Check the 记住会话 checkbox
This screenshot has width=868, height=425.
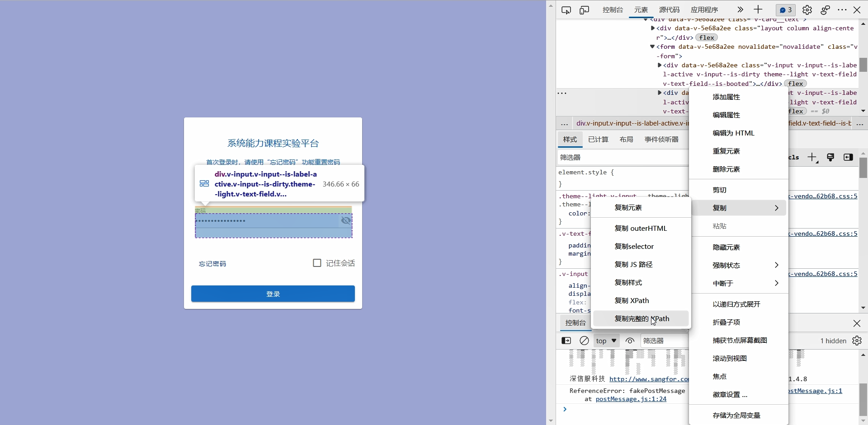317,263
